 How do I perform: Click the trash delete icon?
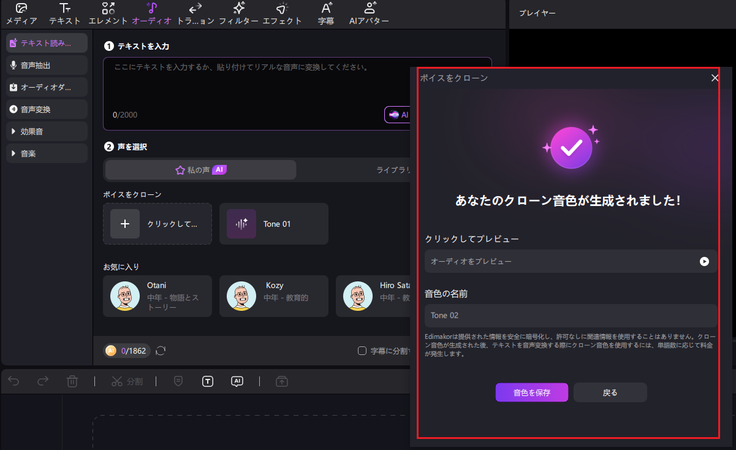[x=72, y=381]
